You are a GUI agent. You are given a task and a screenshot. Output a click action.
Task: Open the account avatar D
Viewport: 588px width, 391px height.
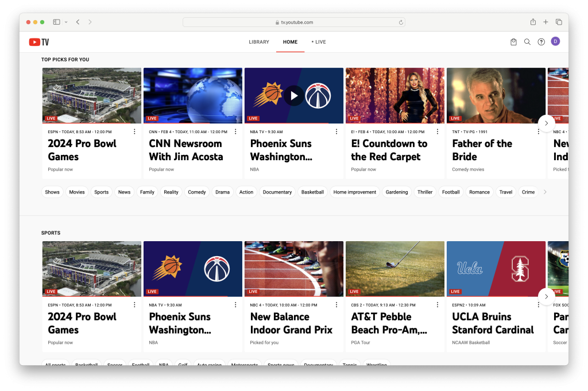click(555, 41)
